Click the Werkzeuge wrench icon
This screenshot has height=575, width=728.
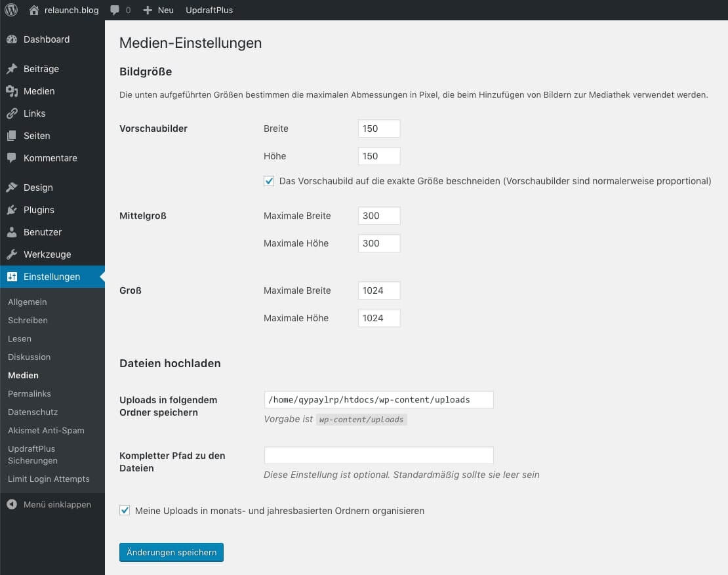point(13,254)
